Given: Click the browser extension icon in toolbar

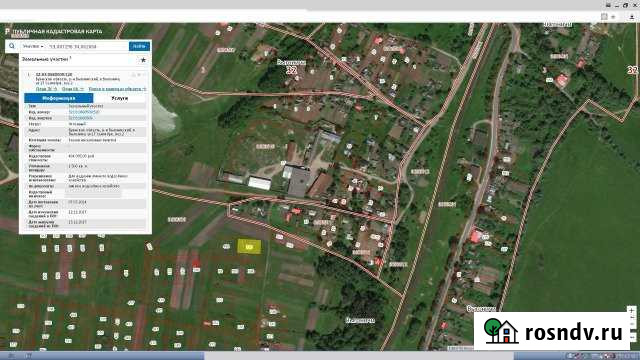Looking at the screenshot, I should click(604, 17).
